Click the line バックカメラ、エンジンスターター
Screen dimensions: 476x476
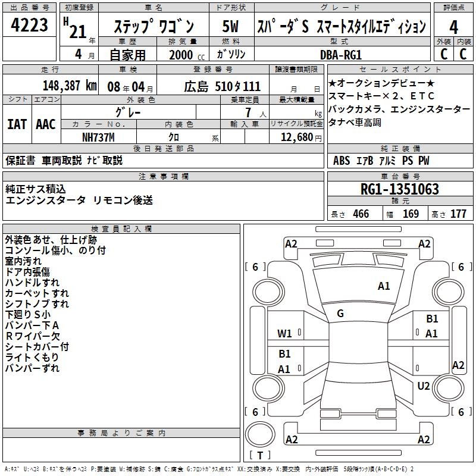click(399, 109)
